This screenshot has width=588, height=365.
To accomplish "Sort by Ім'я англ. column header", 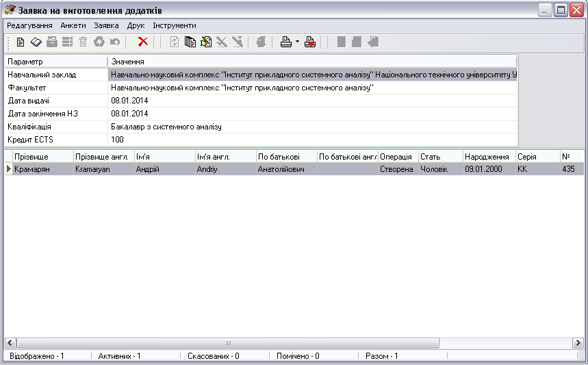I will 226,157.
